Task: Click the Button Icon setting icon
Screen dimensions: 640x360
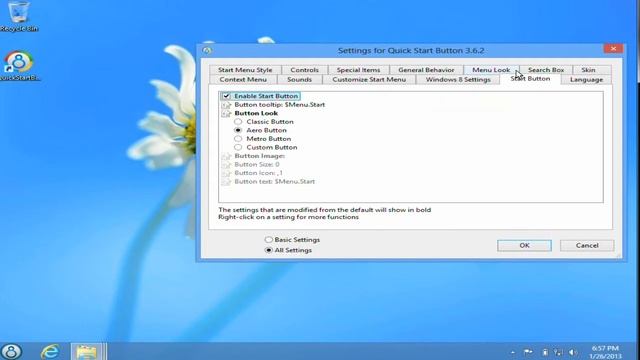Action: [x=226, y=173]
